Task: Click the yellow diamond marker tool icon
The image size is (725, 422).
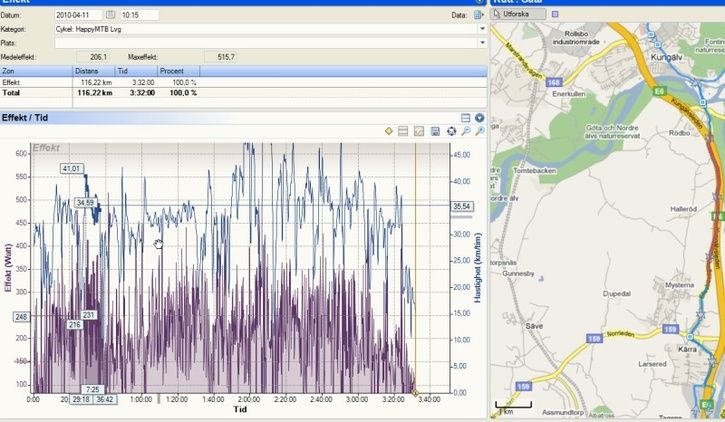Action: (x=389, y=131)
